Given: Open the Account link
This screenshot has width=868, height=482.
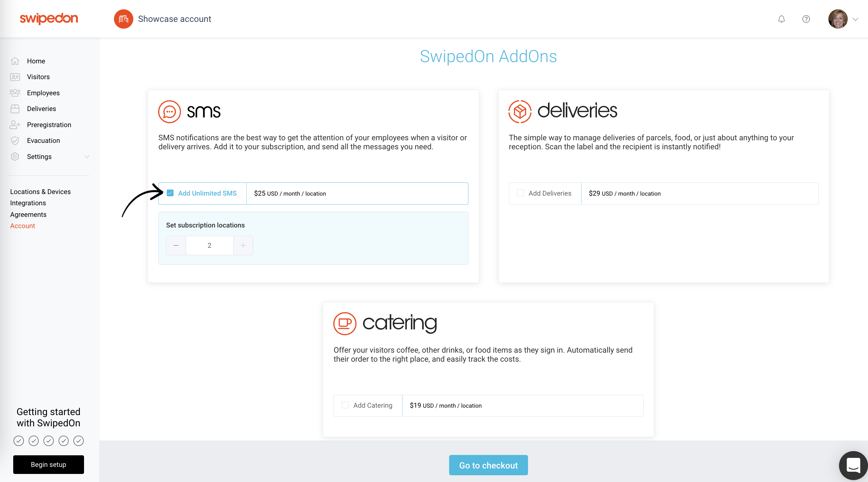Looking at the screenshot, I should 23,226.
